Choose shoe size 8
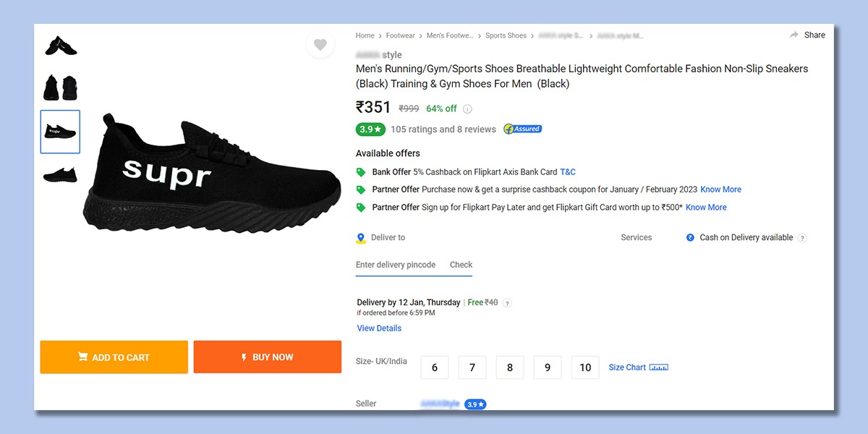The width and height of the screenshot is (868, 434). 510,367
